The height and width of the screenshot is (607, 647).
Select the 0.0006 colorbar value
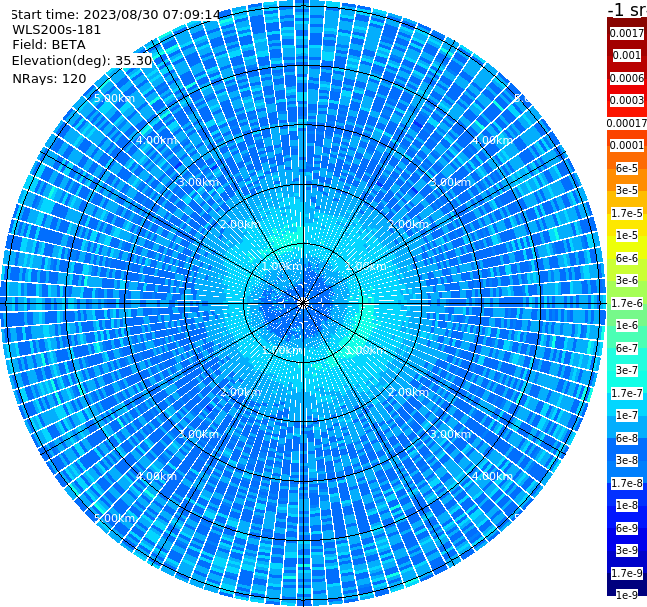[x=627, y=78]
